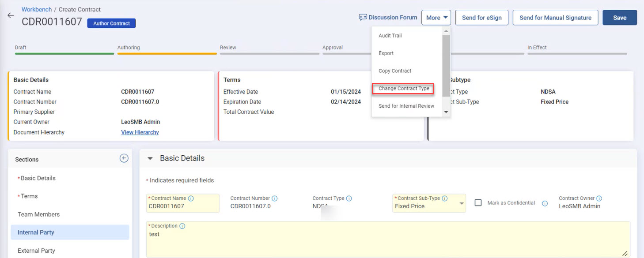
Task: Collapse the Sections panel arrow icon
Action: tap(124, 158)
